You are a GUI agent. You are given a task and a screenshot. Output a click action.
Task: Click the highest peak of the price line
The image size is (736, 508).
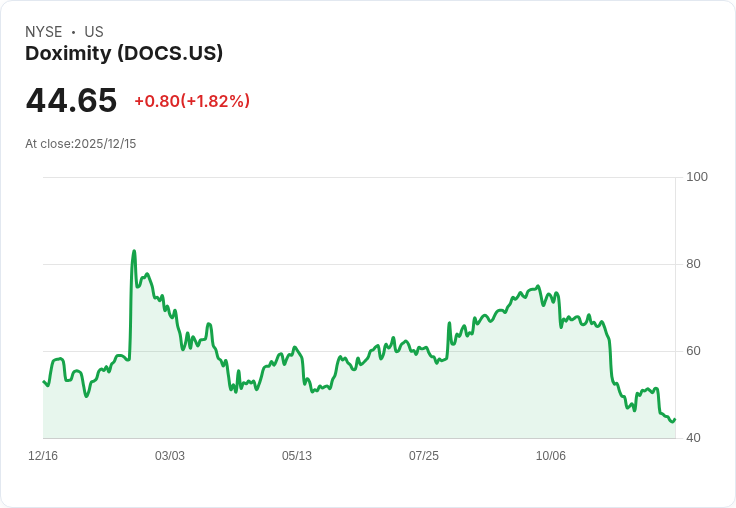click(x=134, y=251)
